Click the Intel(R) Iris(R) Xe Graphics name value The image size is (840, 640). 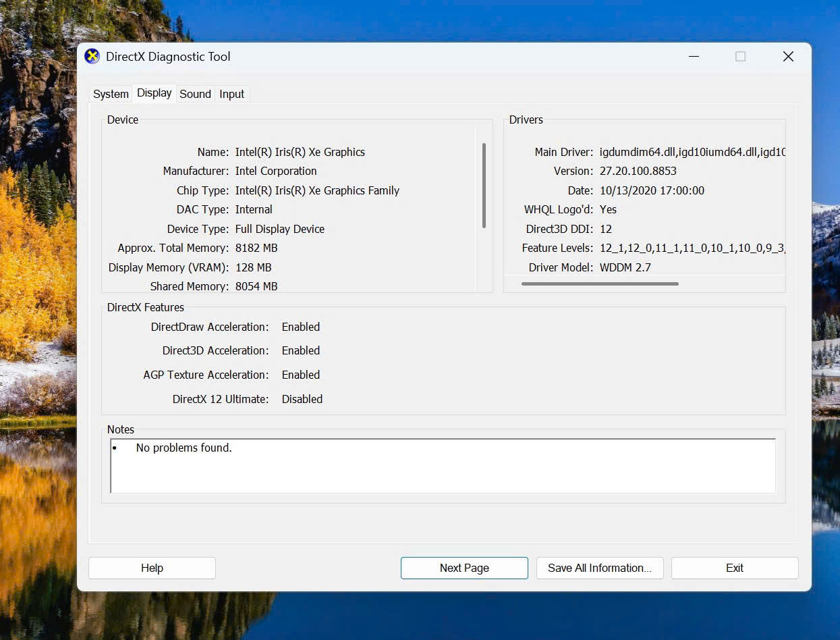(300, 152)
